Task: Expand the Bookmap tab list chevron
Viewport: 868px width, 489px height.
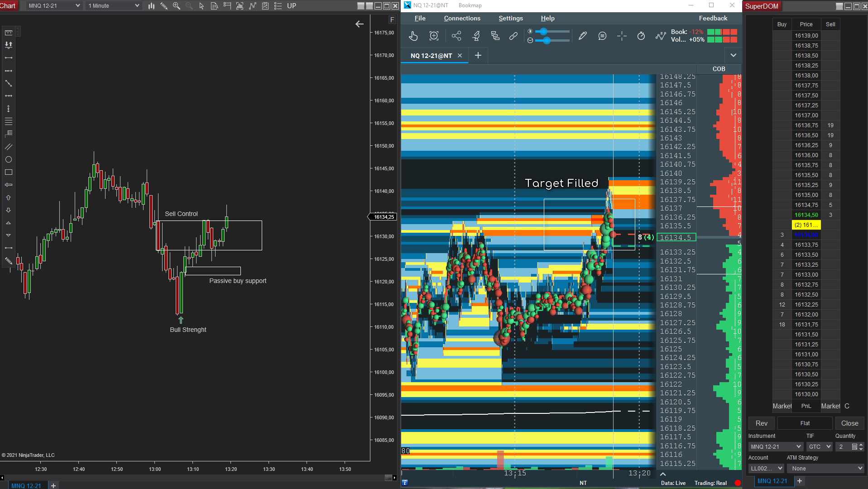Action: [x=734, y=55]
